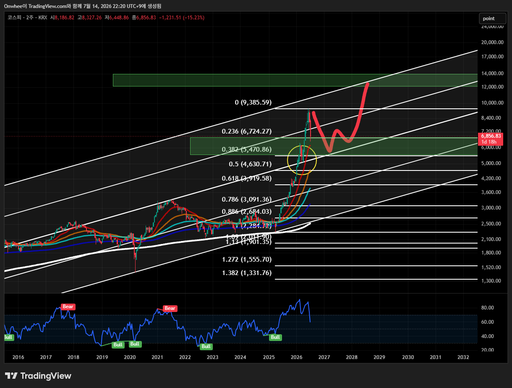The width and height of the screenshot is (512, 388).
Task: Click the 2020 year on time axis
Action: 130,357
